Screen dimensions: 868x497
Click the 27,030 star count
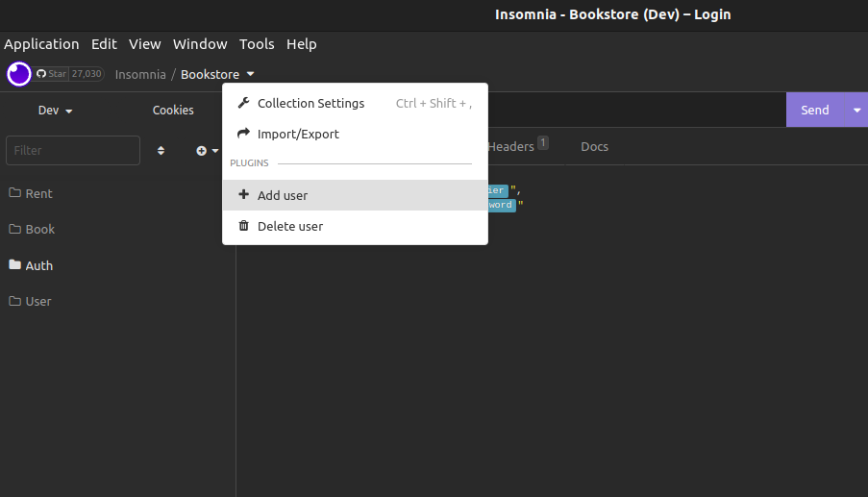click(x=87, y=74)
